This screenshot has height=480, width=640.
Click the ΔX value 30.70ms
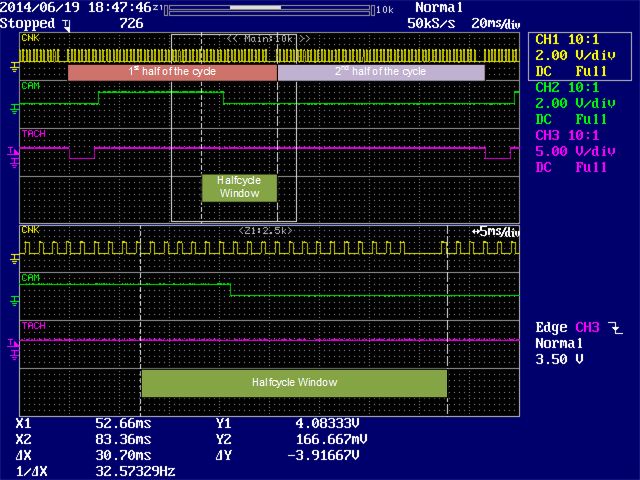[123, 456]
